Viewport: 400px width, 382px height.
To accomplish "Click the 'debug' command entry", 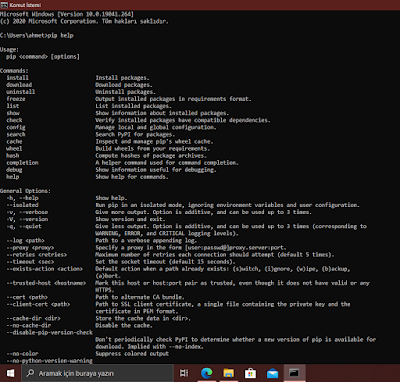I will 14,170.
